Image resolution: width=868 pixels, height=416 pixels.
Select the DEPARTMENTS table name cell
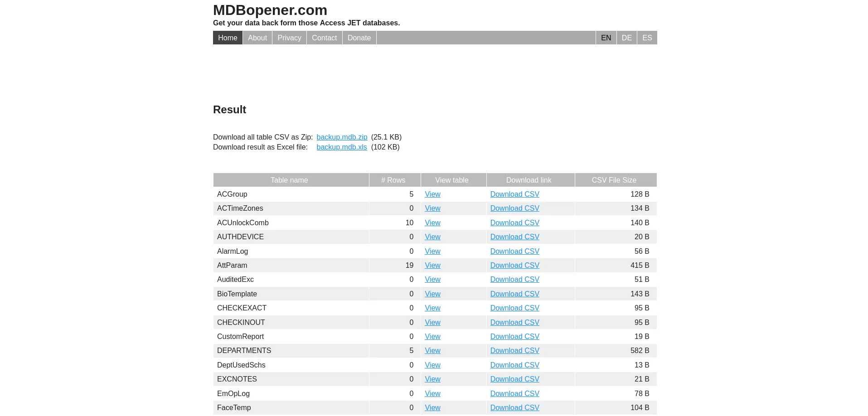(291, 350)
